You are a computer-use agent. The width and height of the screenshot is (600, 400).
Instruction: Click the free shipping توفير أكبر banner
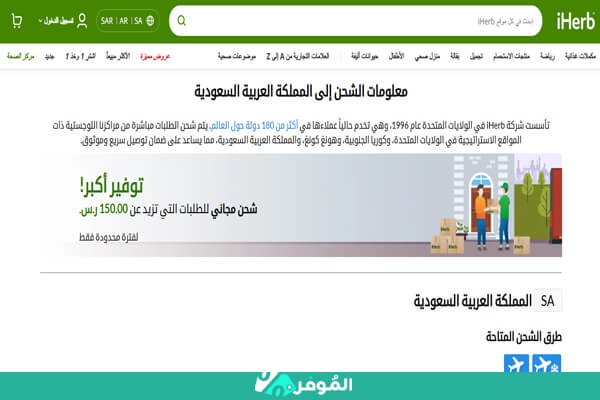point(301,205)
